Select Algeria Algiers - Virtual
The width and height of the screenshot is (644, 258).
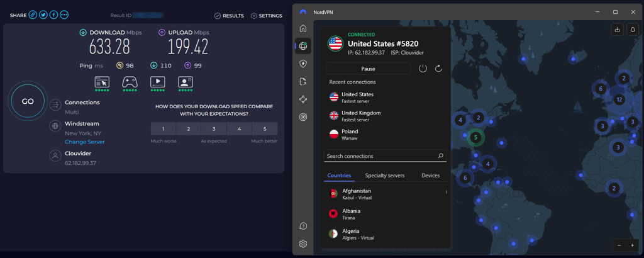pos(386,233)
